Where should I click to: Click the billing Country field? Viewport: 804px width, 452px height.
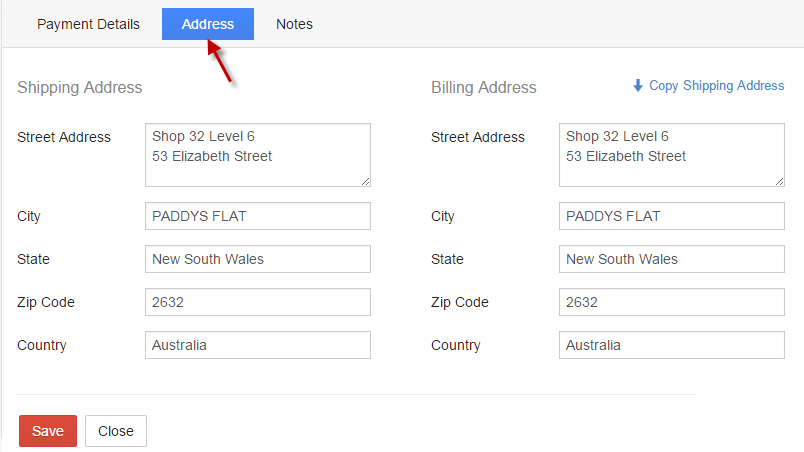tap(672, 345)
